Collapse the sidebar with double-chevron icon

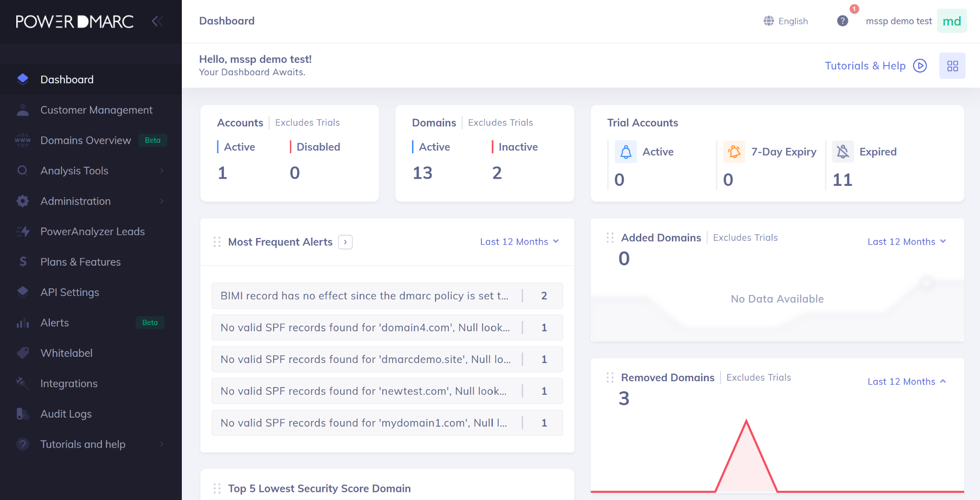click(x=157, y=21)
